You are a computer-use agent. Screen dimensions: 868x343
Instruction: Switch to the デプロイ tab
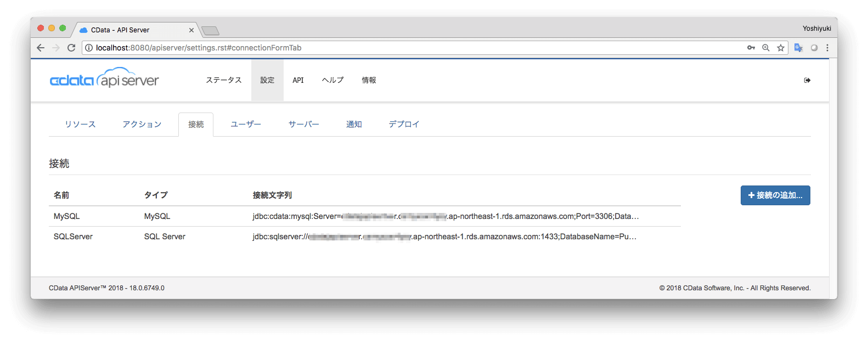pos(404,125)
